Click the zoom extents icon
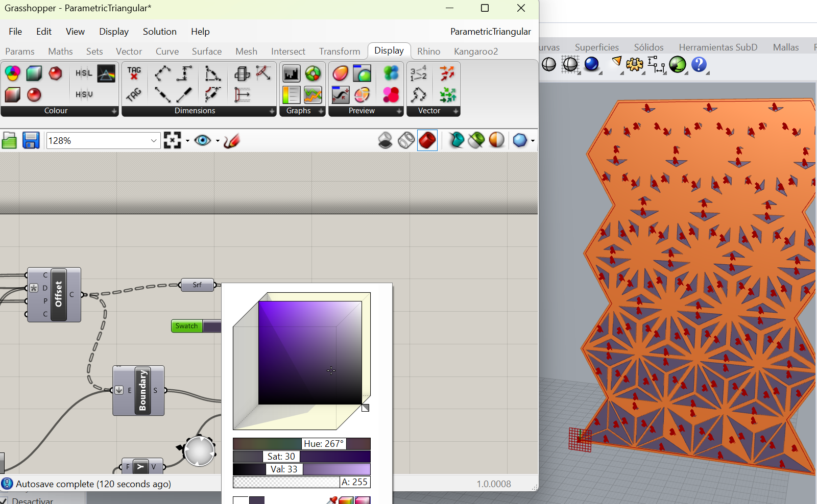The image size is (817, 504). [x=173, y=140]
